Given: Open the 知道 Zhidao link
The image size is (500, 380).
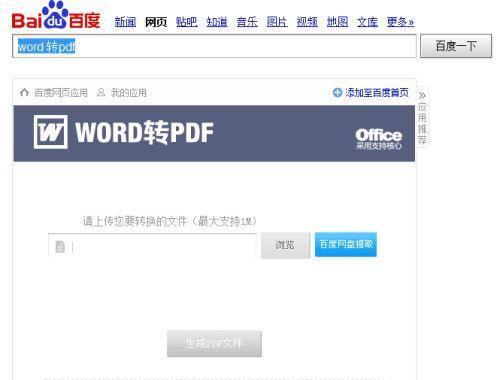Looking at the screenshot, I should 217,22.
